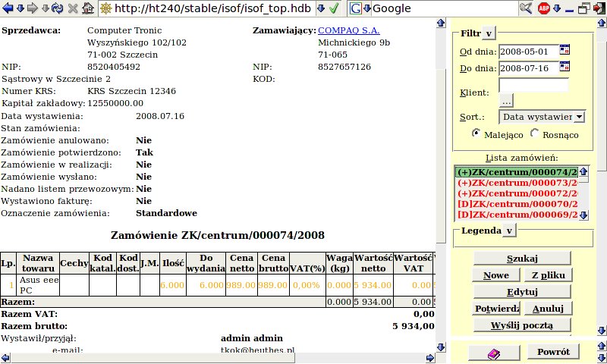Click the Edytuj button

[522, 292]
